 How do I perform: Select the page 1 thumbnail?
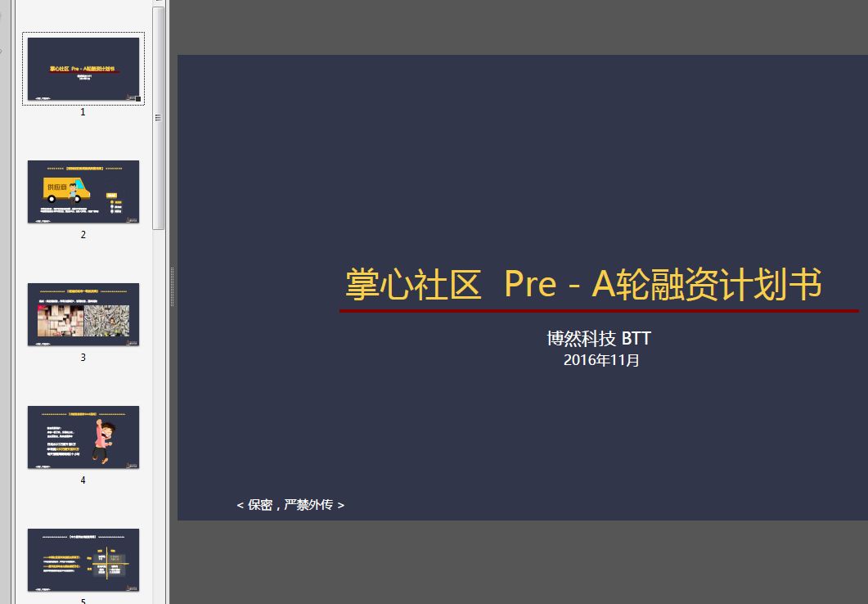[83, 70]
